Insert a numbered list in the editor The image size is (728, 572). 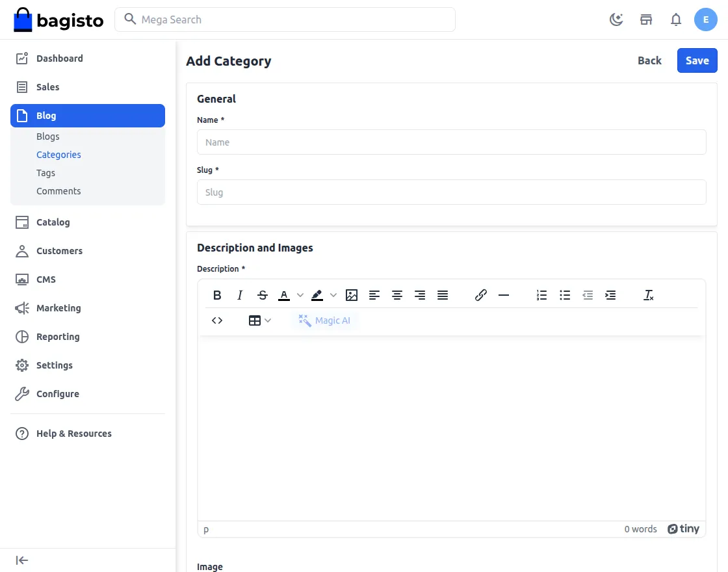click(x=541, y=295)
